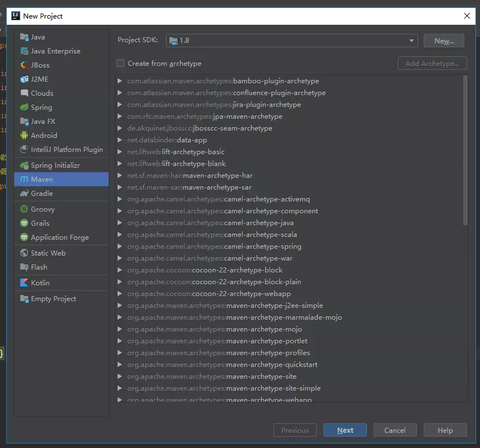Expand lift-archetype-basic entry

[120, 152]
